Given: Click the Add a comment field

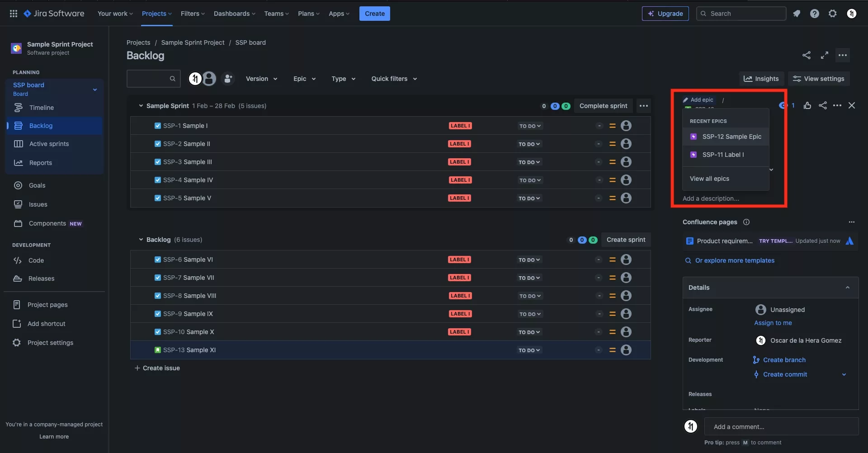Looking at the screenshot, I should (781, 427).
